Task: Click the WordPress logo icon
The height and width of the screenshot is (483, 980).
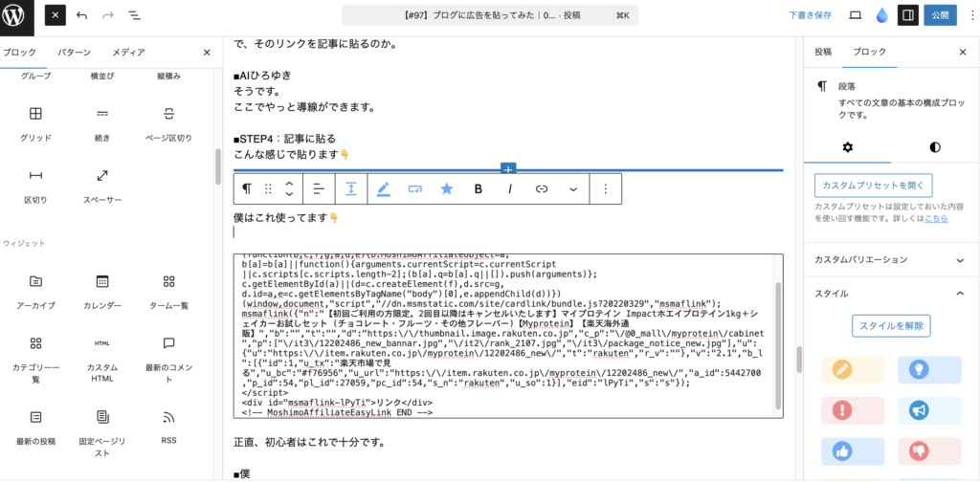Action: 17,15
